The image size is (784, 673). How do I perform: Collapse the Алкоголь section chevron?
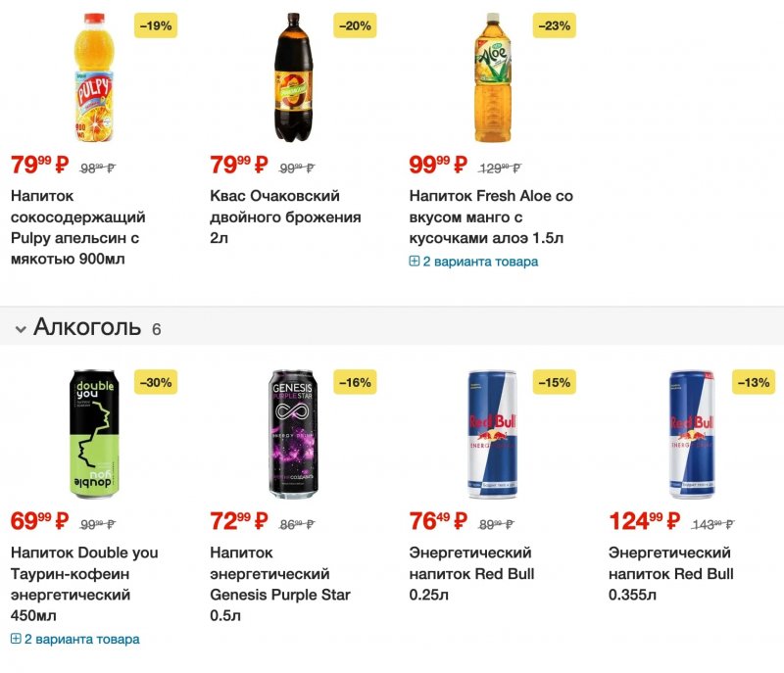pyautogui.click(x=20, y=329)
